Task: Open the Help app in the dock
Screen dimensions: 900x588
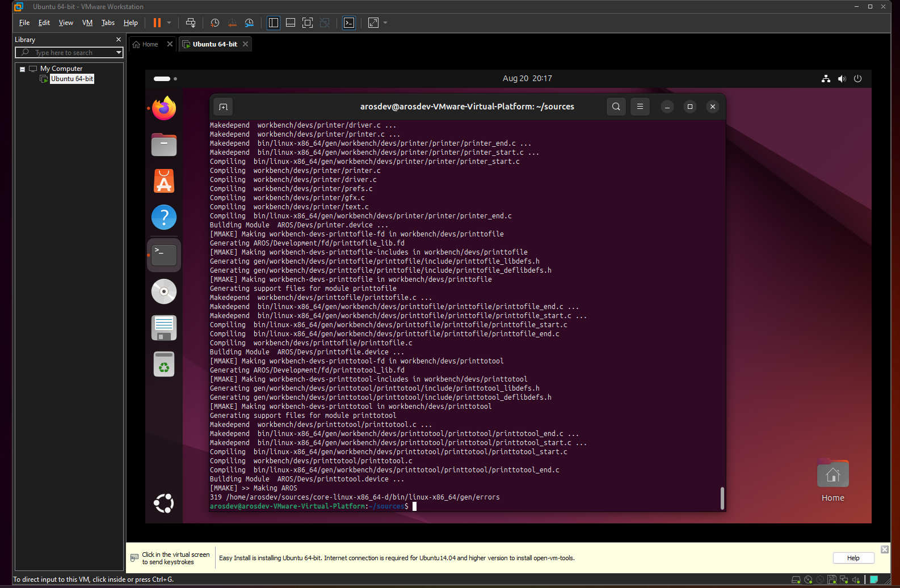Action: tap(164, 217)
